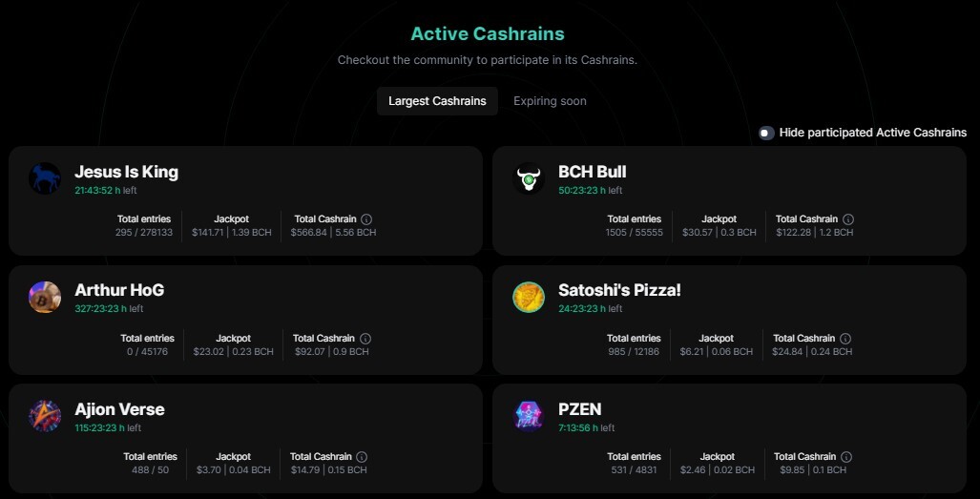Screen dimensions: 980x499
Task: Click info icon beside Satoshi's Pizza! Total Cashrain
Action: 845,339
